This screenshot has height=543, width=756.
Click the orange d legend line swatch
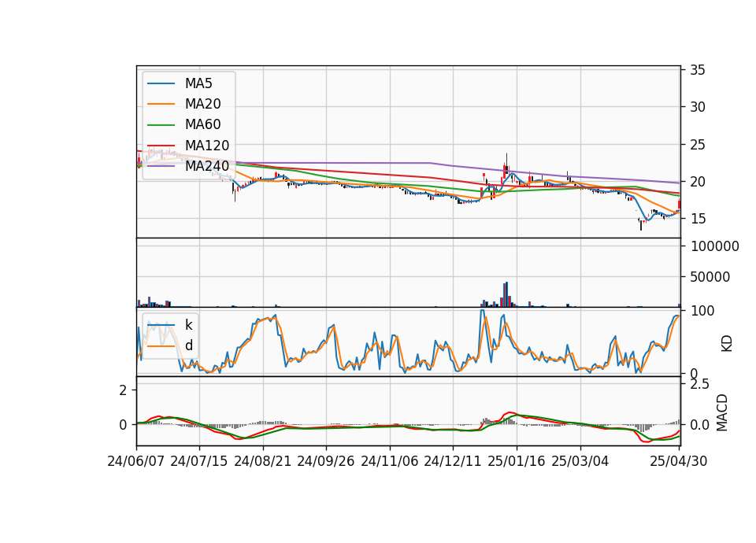point(161,346)
